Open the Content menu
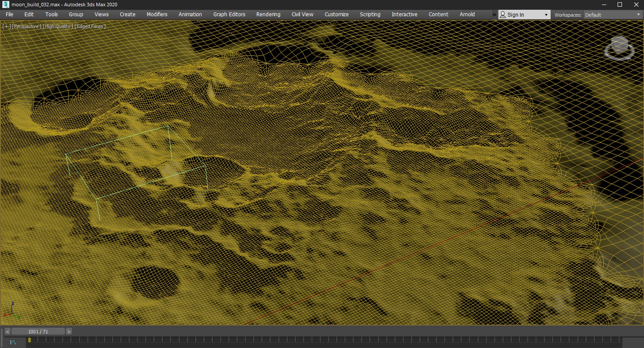 (438, 14)
